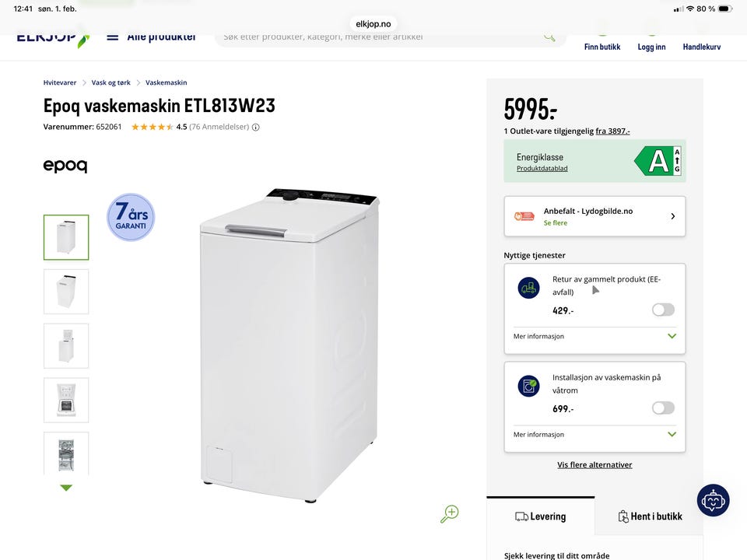This screenshot has width=747, height=560.
Task: Switch to Hent i butikk tab
Action: [x=650, y=516]
